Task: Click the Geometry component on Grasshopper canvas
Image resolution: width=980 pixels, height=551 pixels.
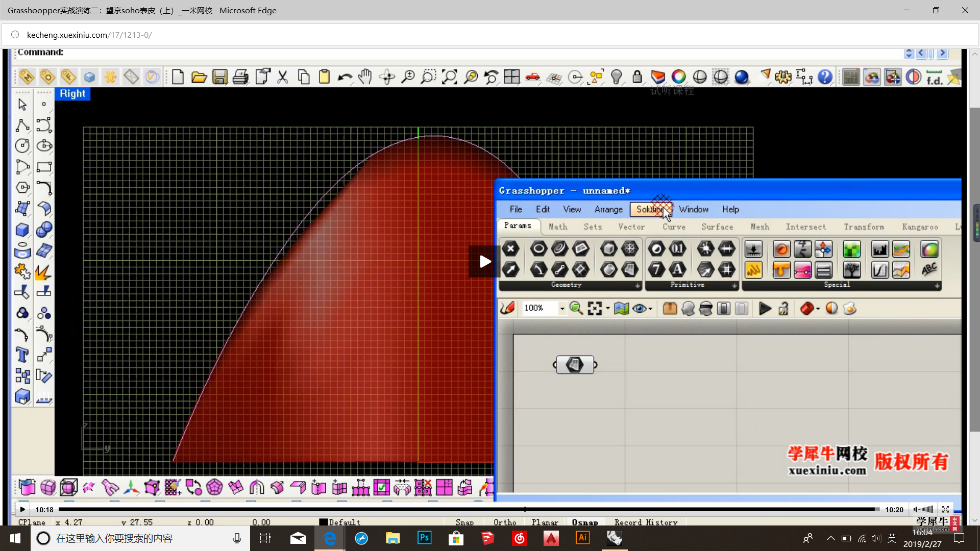Action: click(x=575, y=365)
